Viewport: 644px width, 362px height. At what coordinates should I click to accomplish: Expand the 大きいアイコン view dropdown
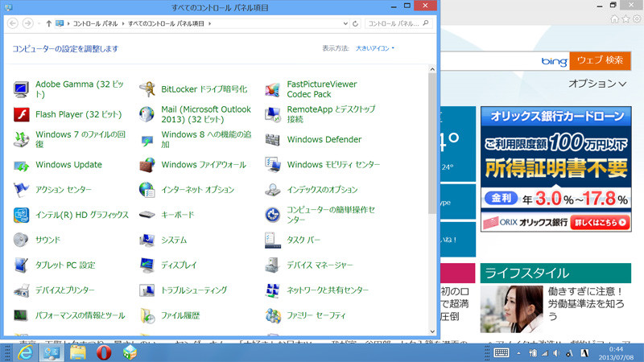tap(375, 48)
